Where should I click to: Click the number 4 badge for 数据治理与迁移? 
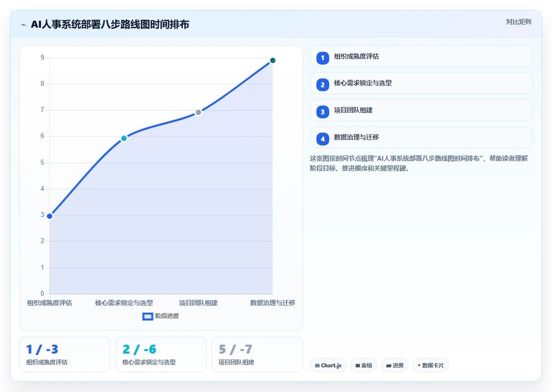(x=322, y=139)
